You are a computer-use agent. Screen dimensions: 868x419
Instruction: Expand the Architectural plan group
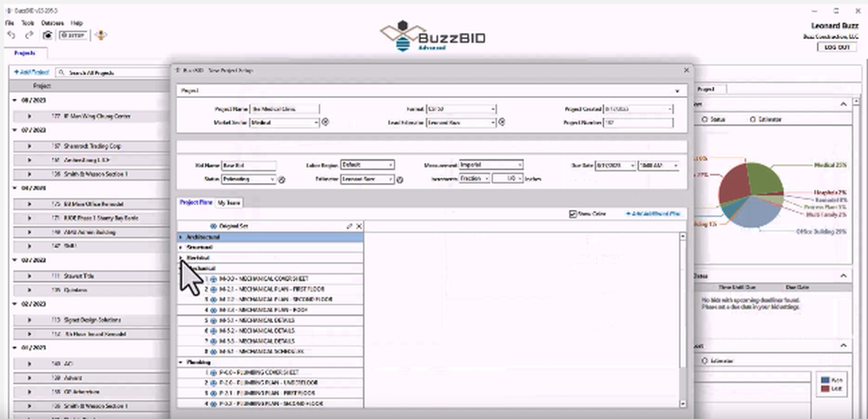(x=181, y=237)
